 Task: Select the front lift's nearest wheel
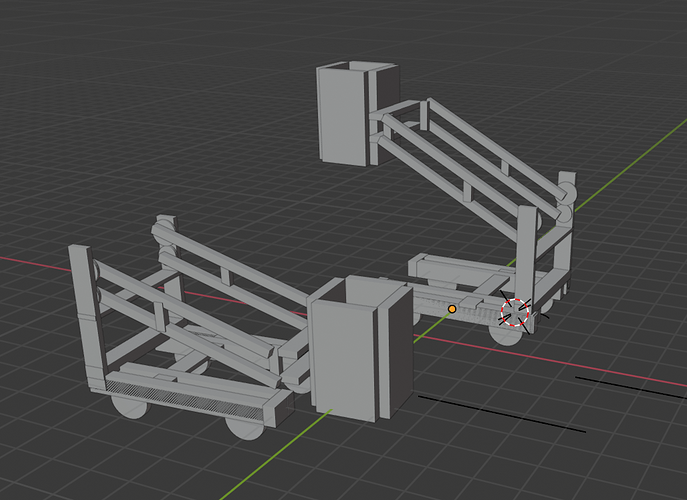coord(244,427)
